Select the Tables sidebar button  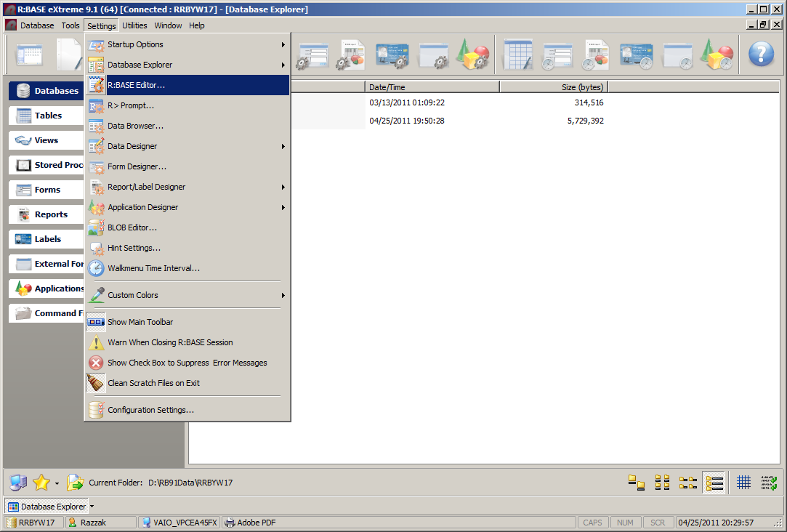[x=47, y=116]
